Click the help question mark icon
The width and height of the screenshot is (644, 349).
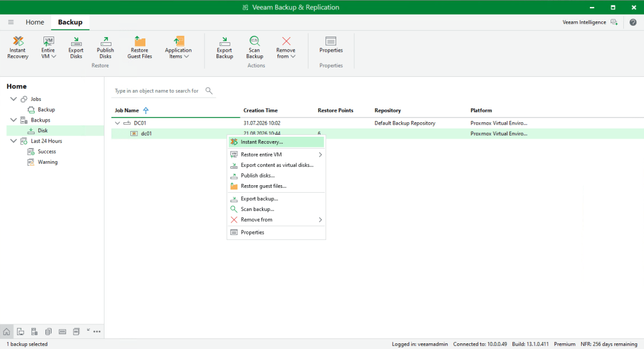coord(633,22)
